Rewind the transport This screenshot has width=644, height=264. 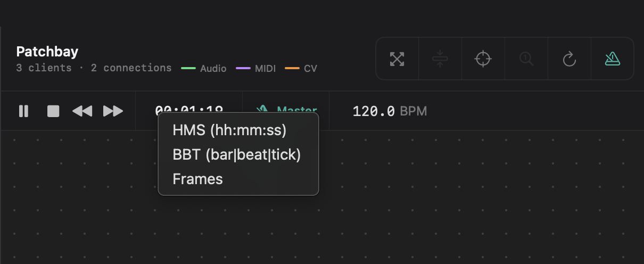(82, 111)
